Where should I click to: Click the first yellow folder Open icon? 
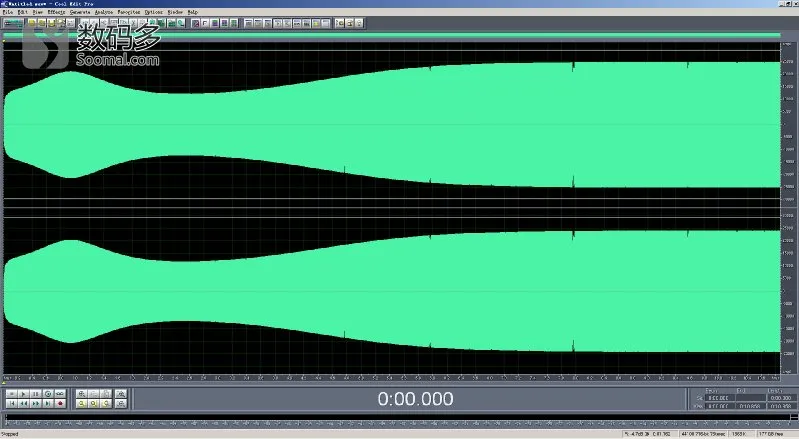point(32,23)
